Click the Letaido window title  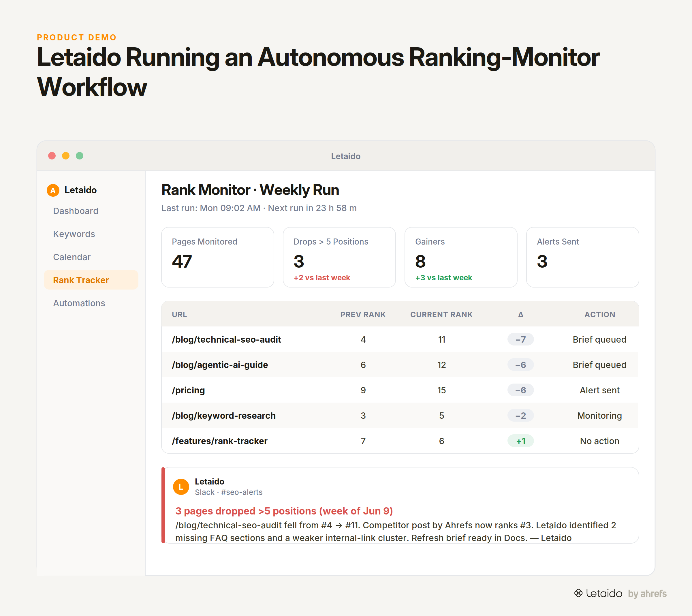click(x=346, y=156)
